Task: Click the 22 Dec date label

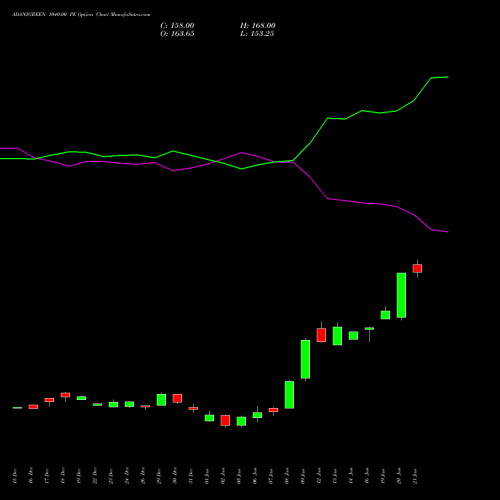Action: (95, 476)
